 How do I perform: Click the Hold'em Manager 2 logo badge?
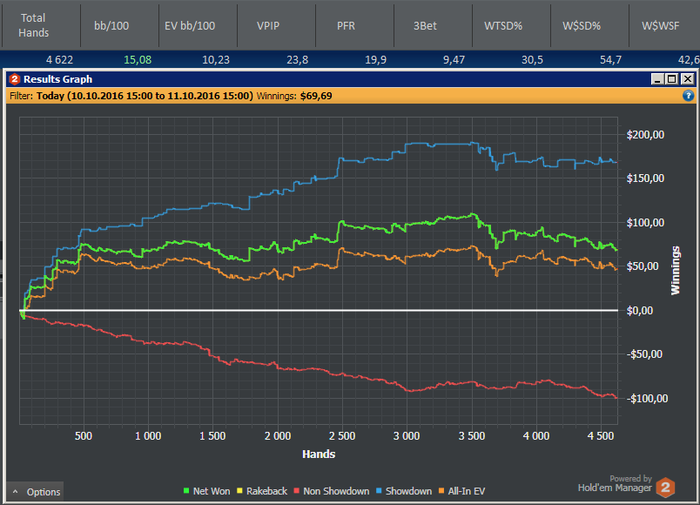point(665,487)
